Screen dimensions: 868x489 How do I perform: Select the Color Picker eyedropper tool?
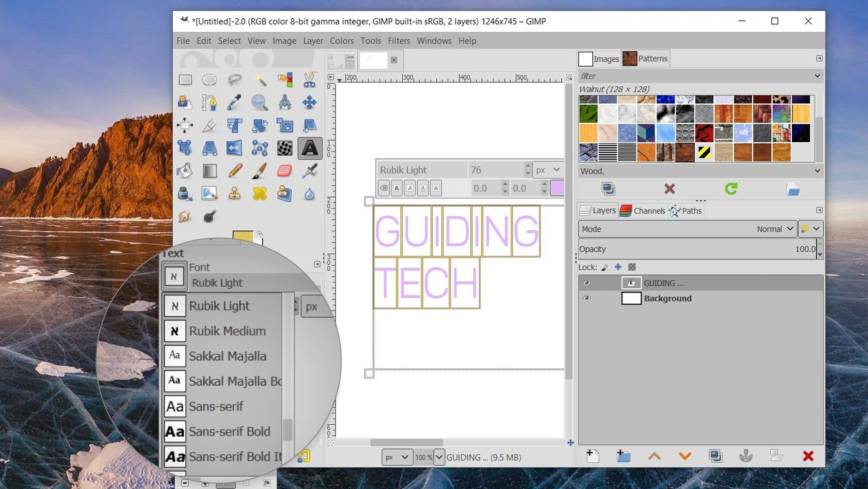tap(235, 102)
